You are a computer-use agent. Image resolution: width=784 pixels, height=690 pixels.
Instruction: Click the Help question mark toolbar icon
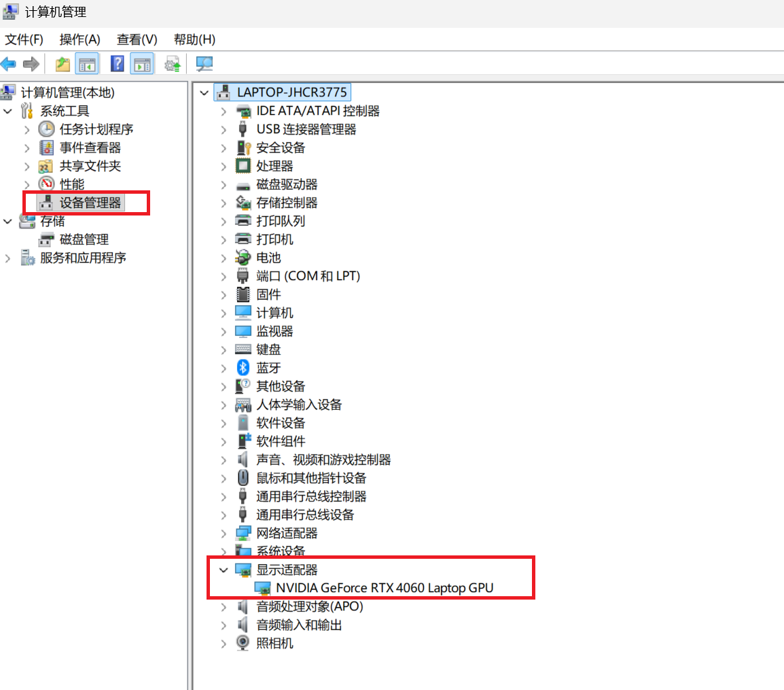[117, 64]
